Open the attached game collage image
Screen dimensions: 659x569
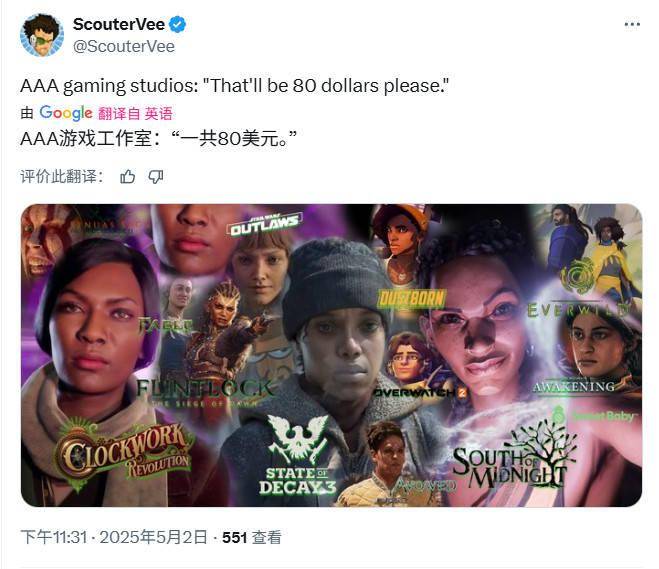pos(331,355)
